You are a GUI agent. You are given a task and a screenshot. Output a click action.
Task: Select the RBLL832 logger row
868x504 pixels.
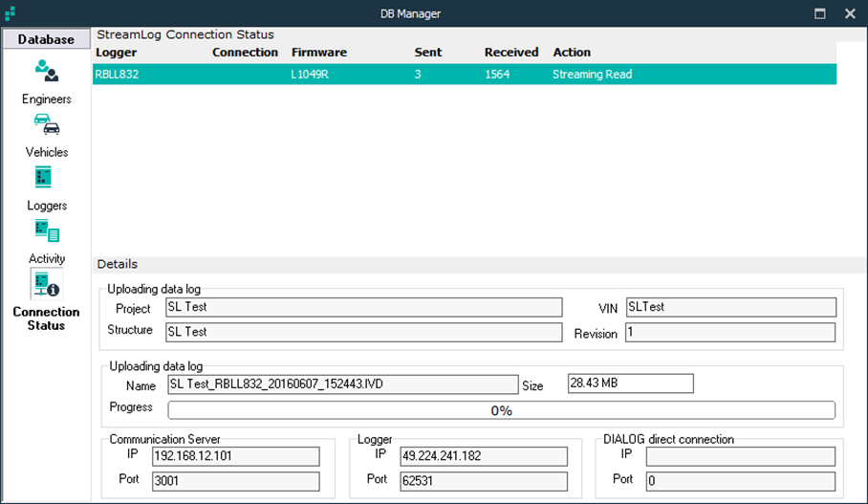[464, 74]
